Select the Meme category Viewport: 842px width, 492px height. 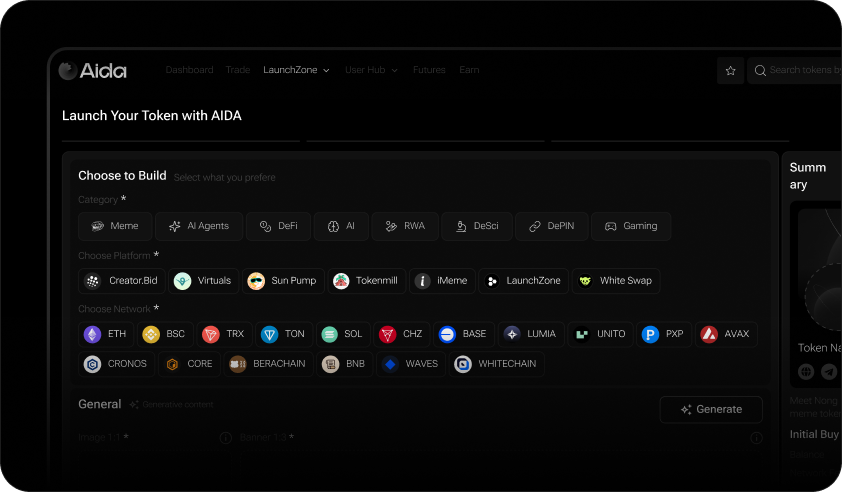115,226
